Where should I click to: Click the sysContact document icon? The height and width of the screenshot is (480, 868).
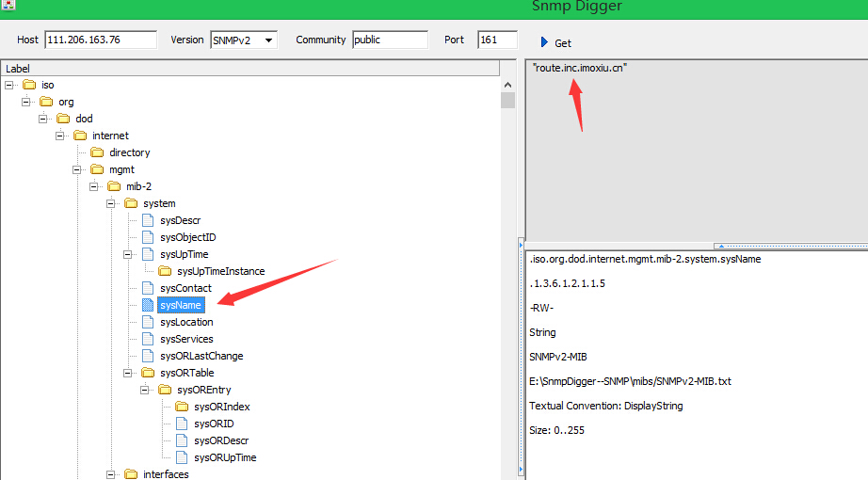click(x=148, y=288)
